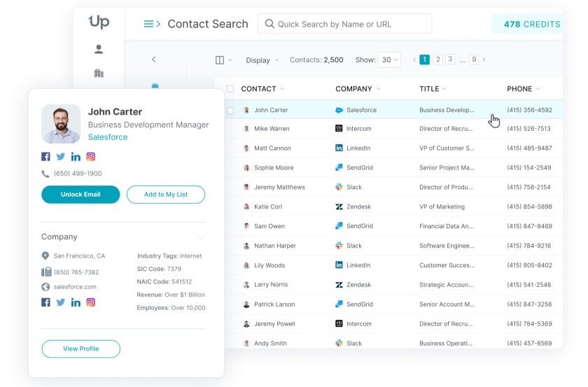588x387 pixels.
Task: Open the company Facebook icon under salesforce.com
Action: [45, 302]
